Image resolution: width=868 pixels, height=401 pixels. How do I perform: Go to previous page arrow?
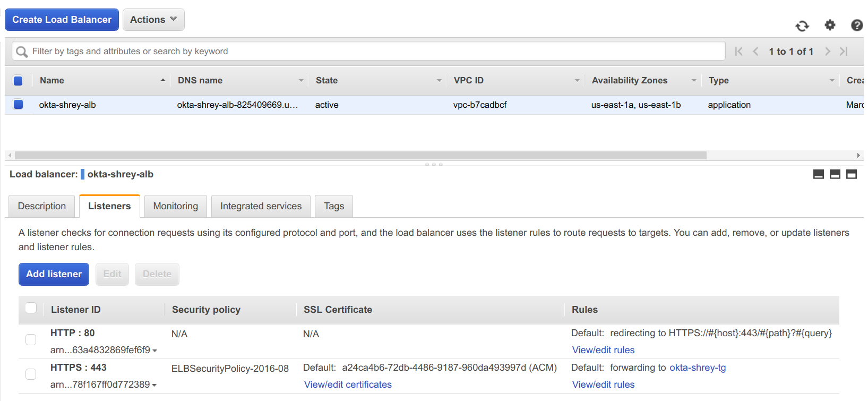pyautogui.click(x=755, y=52)
